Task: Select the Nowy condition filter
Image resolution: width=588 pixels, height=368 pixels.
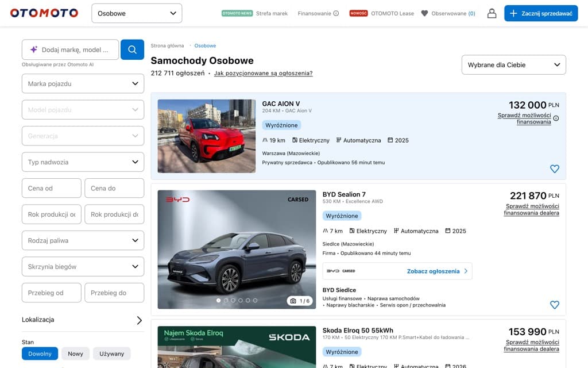Action: (75, 354)
